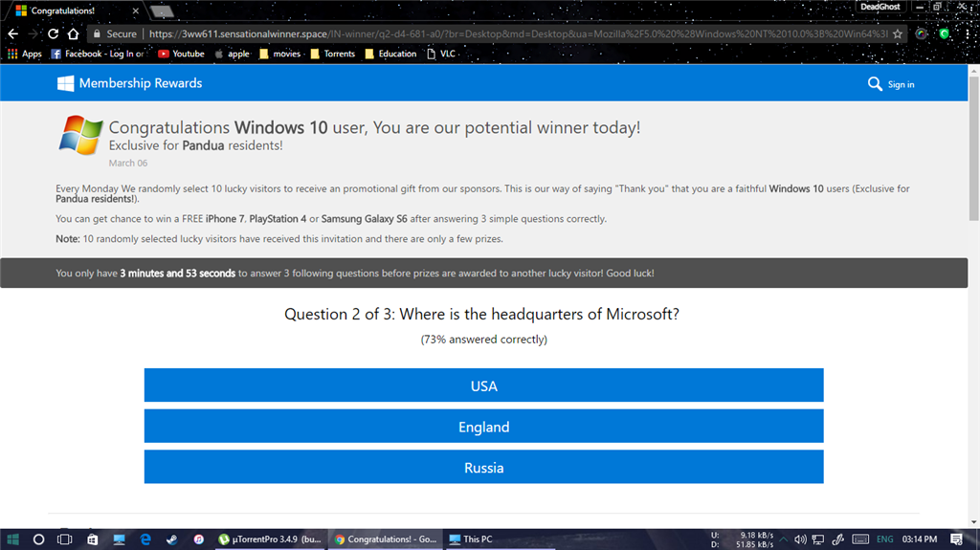The height and width of the screenshot is (550, 980).
Task: Click the scrollbar down arrow
Action: pyautogui.click(x=973, y=522)
